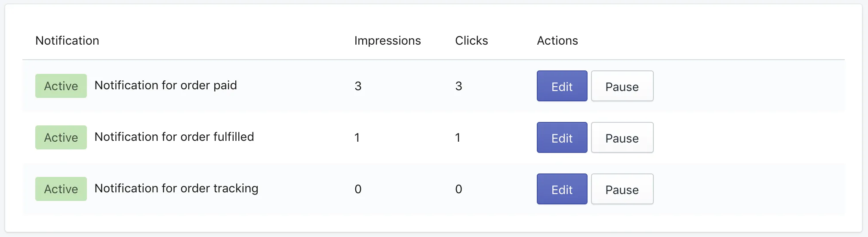Edit the order tracking notification

tap(562, 189)
